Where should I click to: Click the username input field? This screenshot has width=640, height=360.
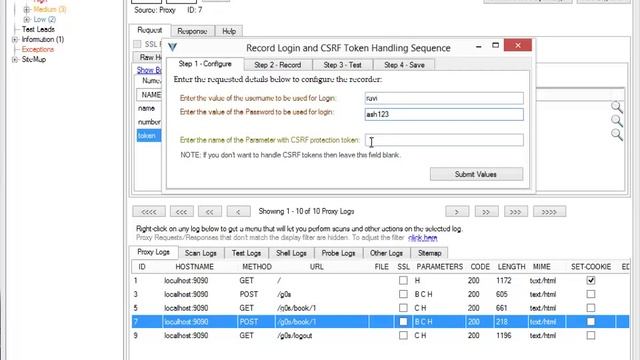[444, 98]
